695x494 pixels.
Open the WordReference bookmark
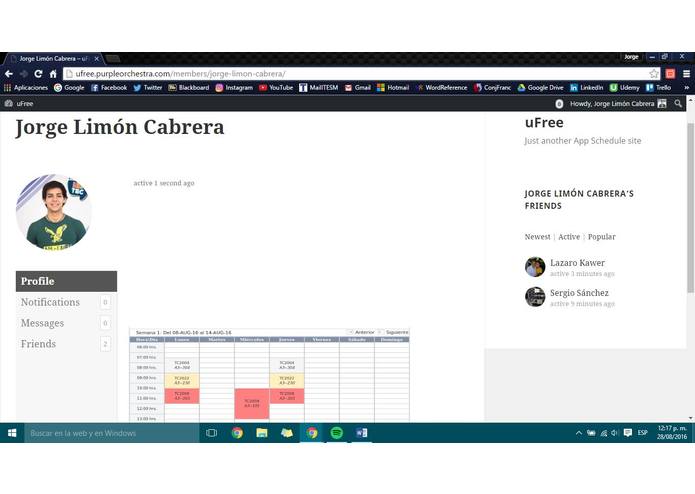pos(441,88)
